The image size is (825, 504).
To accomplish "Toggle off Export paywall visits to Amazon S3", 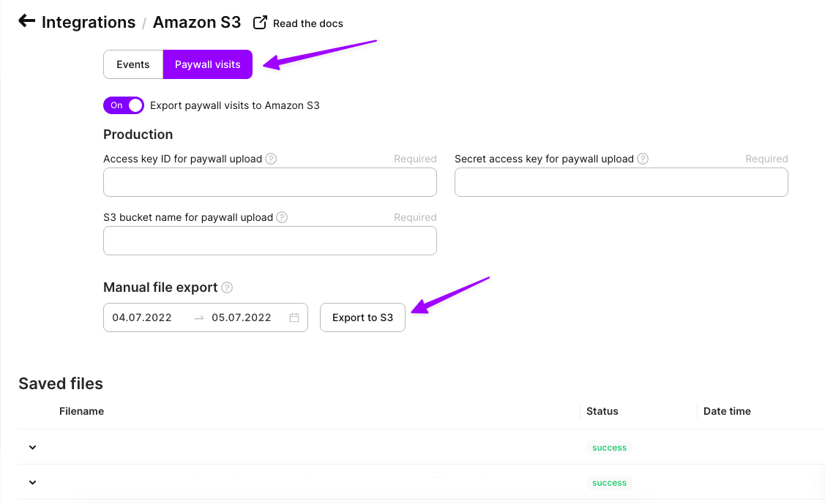I will pos(124,105).
